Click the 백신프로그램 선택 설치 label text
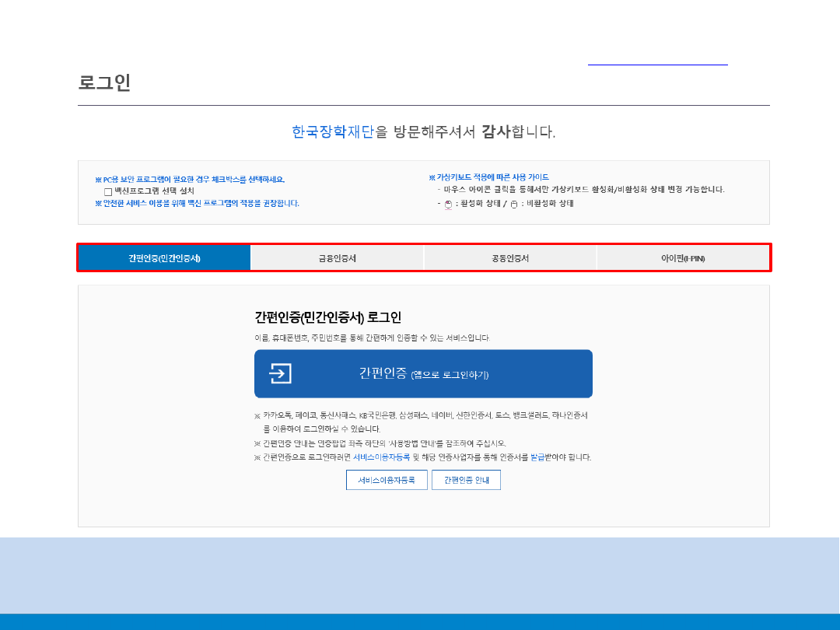 (x=154, y=191)
